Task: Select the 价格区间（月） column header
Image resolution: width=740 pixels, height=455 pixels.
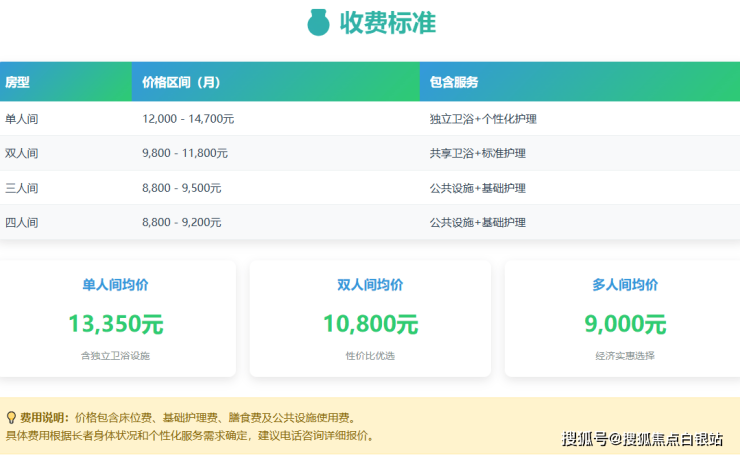Action: (x=181, y=82)
